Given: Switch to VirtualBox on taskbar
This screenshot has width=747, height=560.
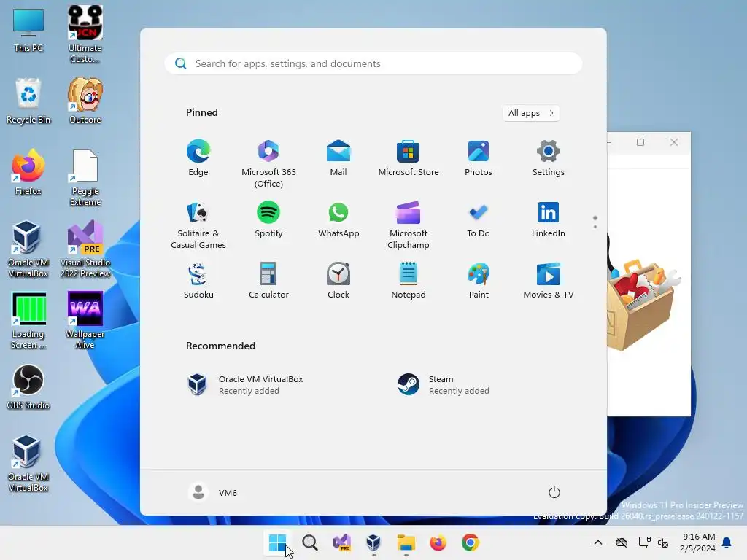Looking at the screenshot, I should click(373, 542).
